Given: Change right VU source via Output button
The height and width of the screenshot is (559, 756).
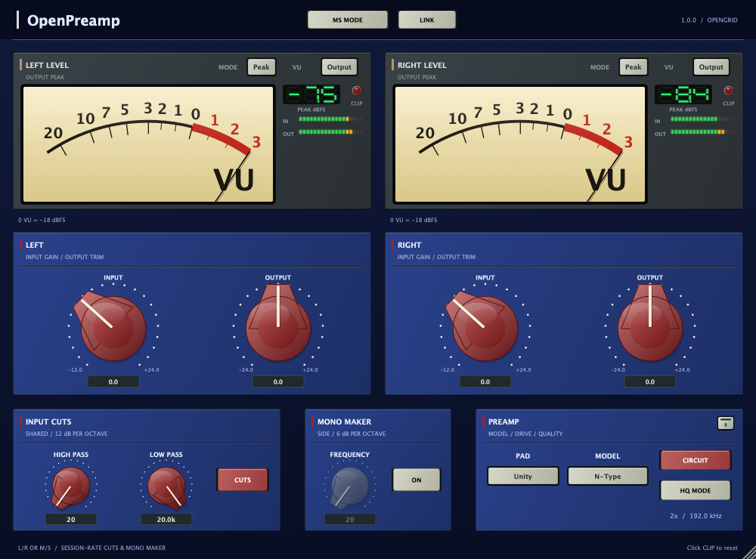Looking at the screenshot, I should [711, 67].
